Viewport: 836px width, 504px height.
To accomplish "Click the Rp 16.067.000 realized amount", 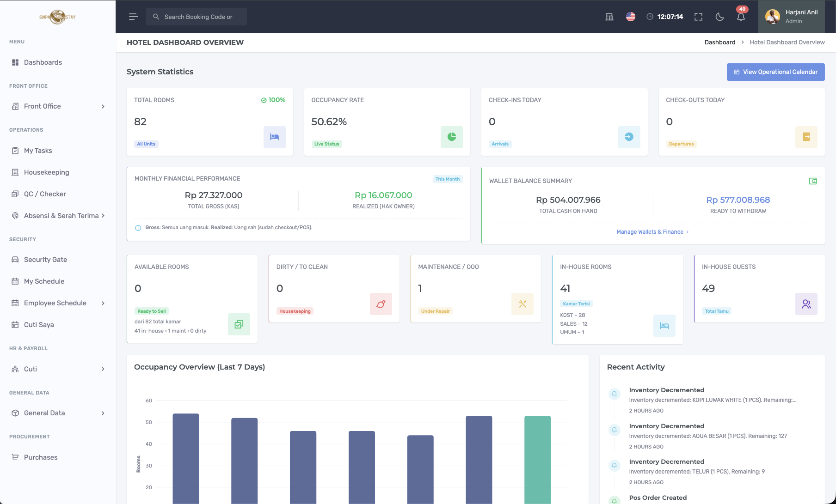I will (383, 195).
